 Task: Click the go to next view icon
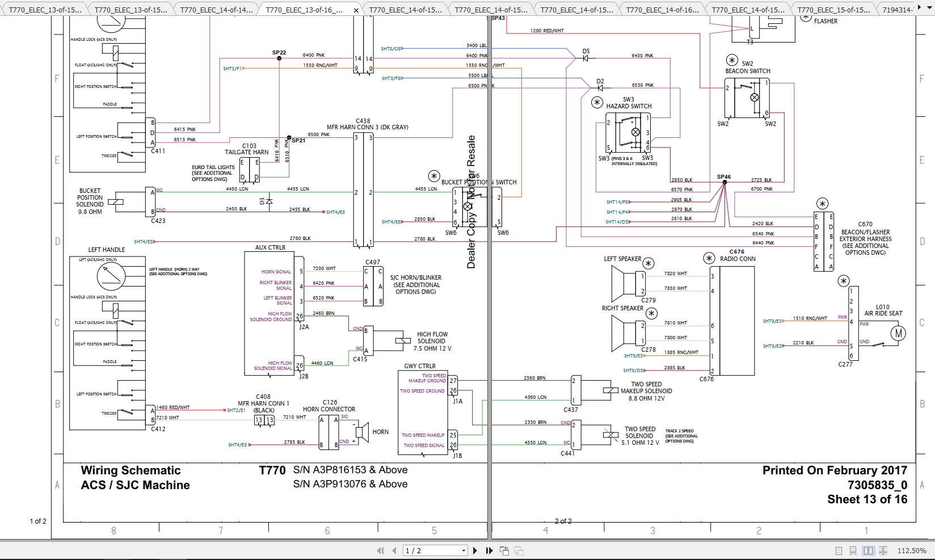[519, 550]
